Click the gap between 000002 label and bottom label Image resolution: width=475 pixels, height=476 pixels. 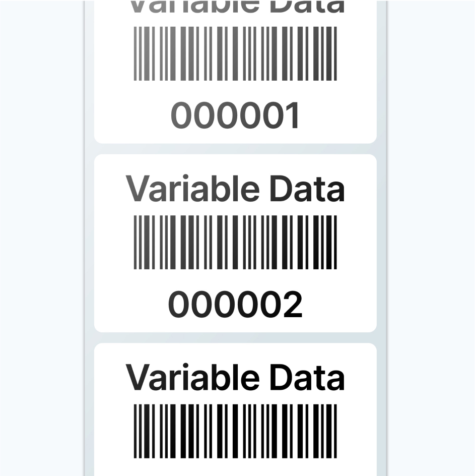pyautogui.click(x=235, y=337)
